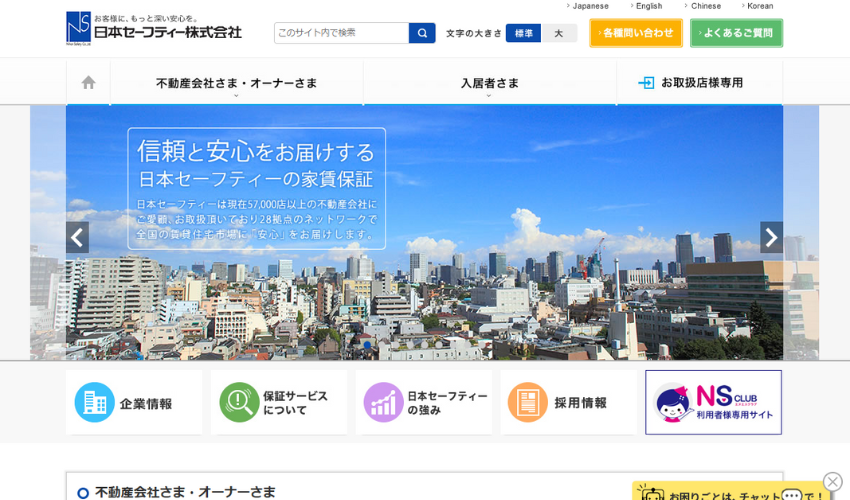
Task: Go to home via house icon
Action: tap(88, 82)
